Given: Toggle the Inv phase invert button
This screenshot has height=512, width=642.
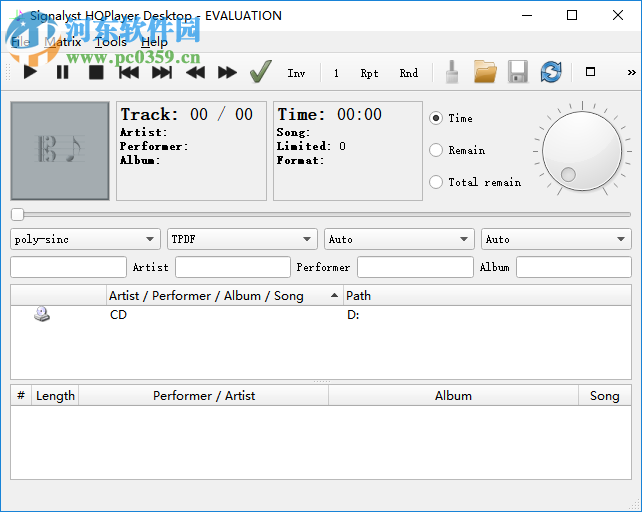Looking at the screenshot, I should coord(296,73).
